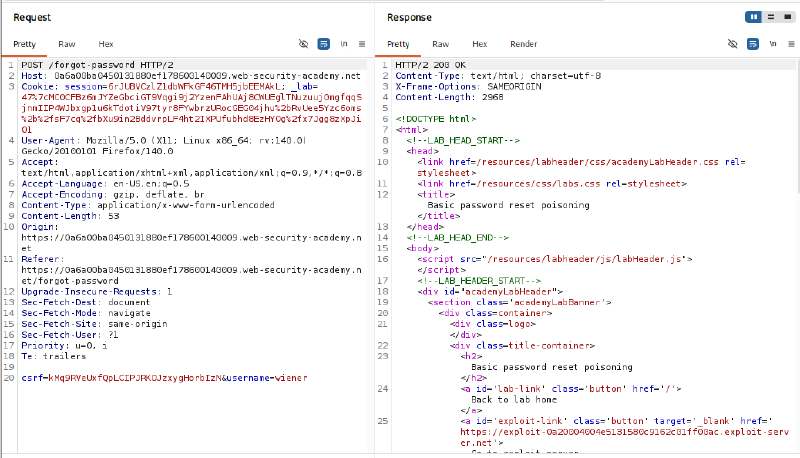This screenshot has width=800, height=458.
Task: Toggle hidden characters icon in Response pane
Action: tap(733, 44)
